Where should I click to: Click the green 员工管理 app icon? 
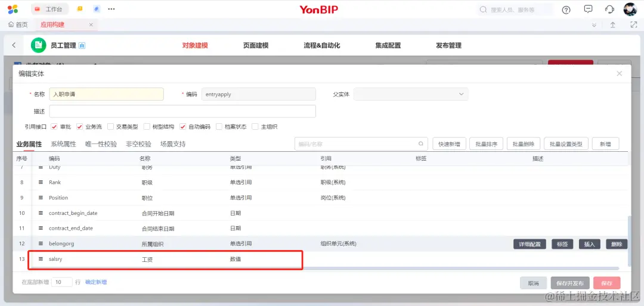tap(39, 45)
